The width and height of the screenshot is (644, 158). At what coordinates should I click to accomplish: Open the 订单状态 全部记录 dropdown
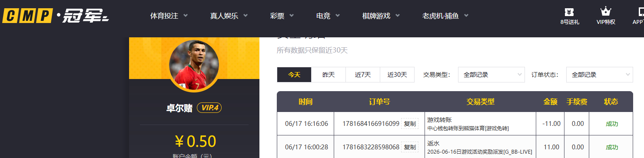[600, 75]
